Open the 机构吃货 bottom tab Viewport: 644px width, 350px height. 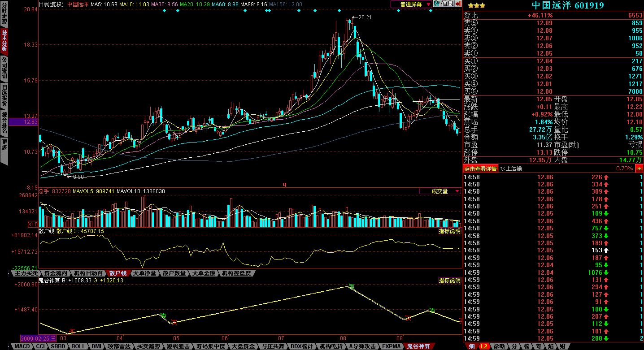[x=331, y=346]
